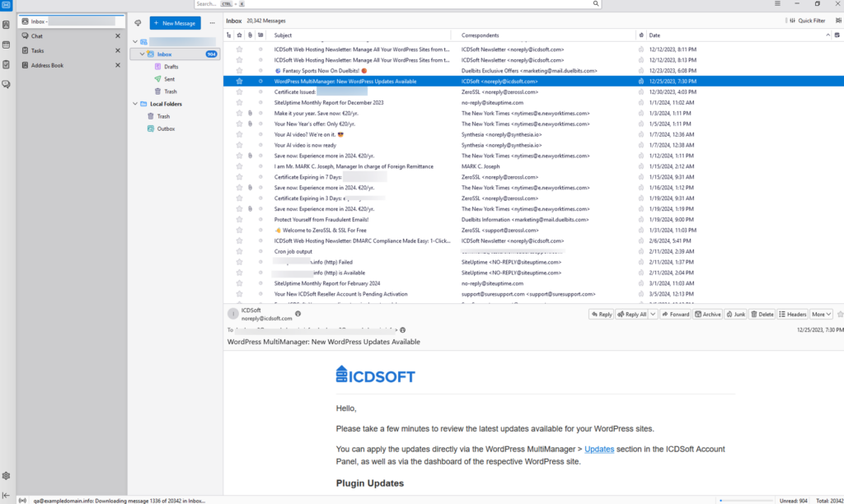The image size is (844, 504).
Task: Click the search magnifier icon
Action: click(596, 4)
